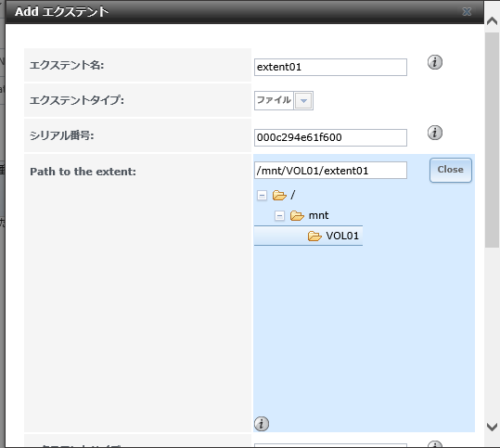Click the root folder icon labeled /
Image resolution: width=500 pixels, height=448 pixels.
[279, 195]
